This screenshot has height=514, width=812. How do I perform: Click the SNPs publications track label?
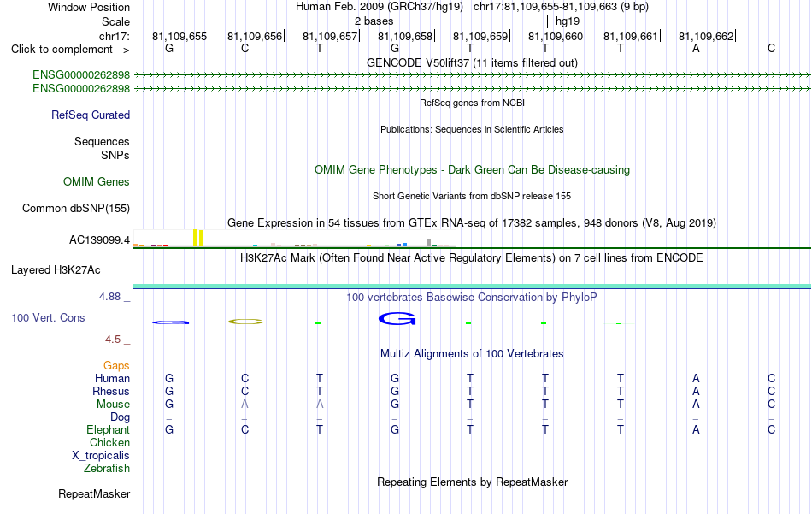[x=115, y=155]
